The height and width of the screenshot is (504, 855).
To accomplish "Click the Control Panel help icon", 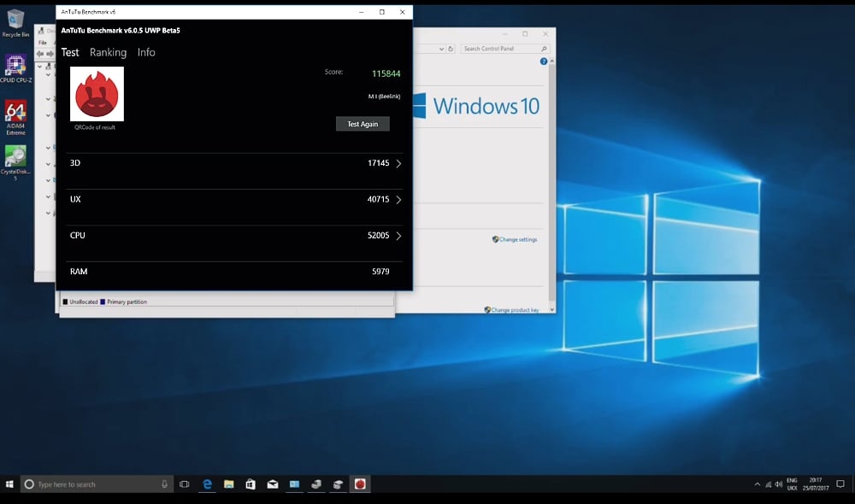I will pyautogui.click(x=544, y=62).
